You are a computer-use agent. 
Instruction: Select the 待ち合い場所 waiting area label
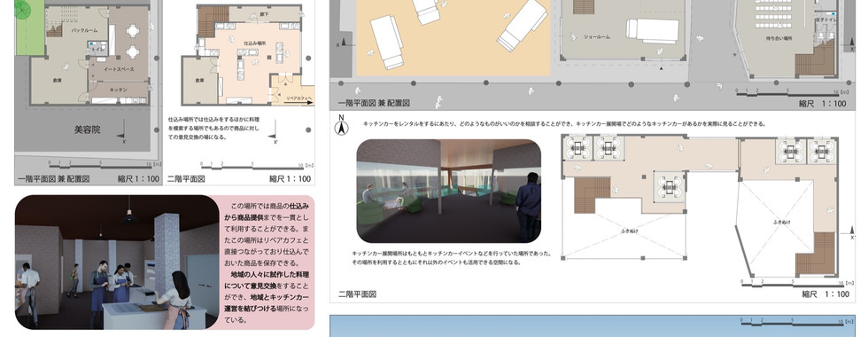tap(779, 38)
